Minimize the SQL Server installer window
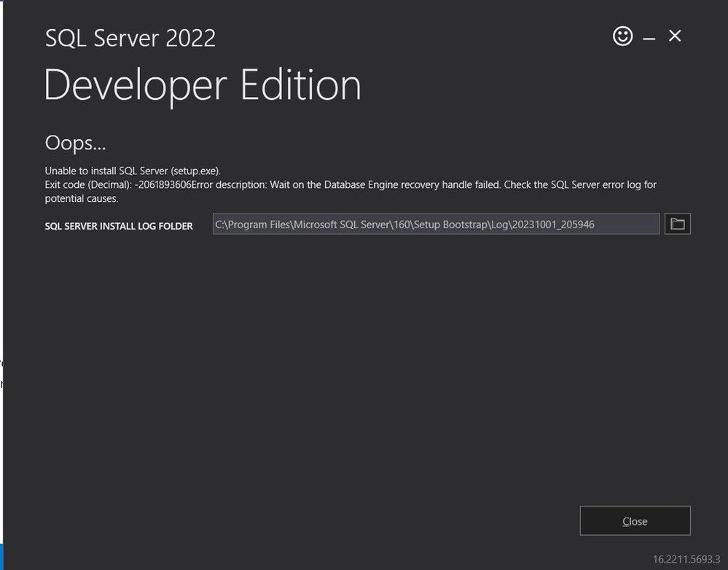The image size is (728, 570). click(649, 39)
